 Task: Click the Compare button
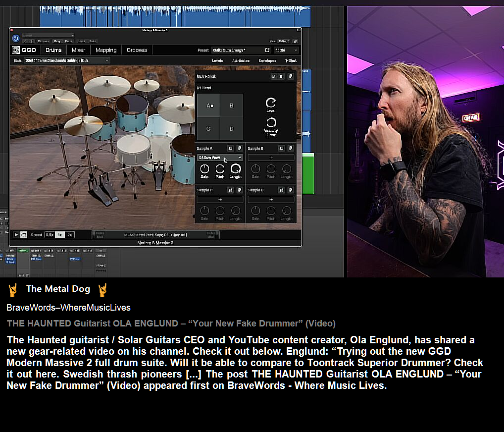(x=44, y=41)
